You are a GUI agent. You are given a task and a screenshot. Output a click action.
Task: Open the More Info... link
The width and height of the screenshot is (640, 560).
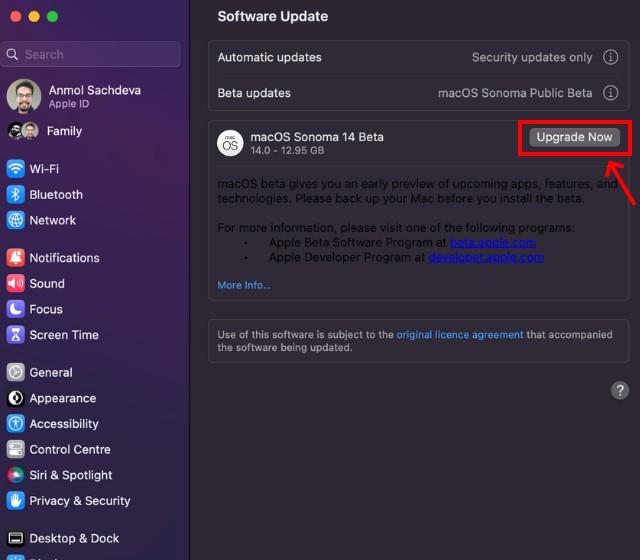tap(244, 285)
